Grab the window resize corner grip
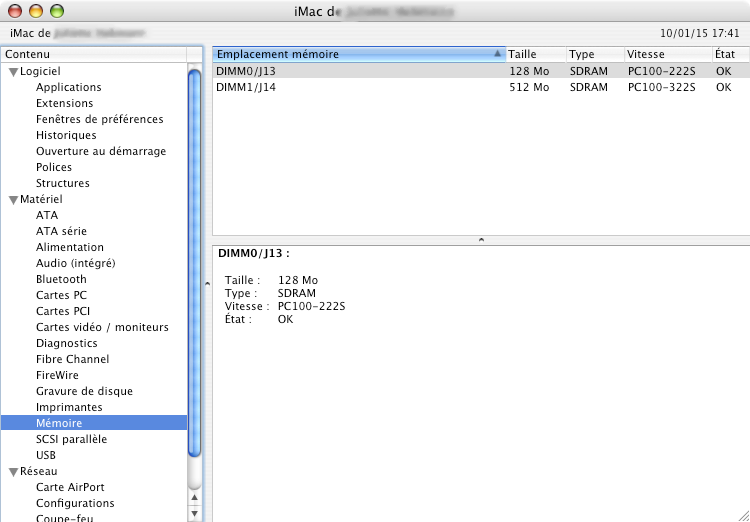750x522 pixels. 743,515
